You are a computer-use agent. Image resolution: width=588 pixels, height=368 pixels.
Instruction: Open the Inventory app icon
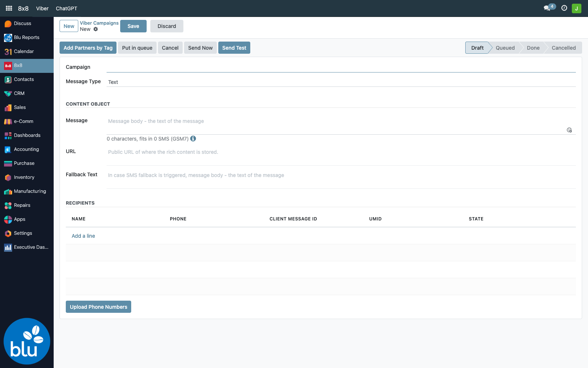(8, 177)
